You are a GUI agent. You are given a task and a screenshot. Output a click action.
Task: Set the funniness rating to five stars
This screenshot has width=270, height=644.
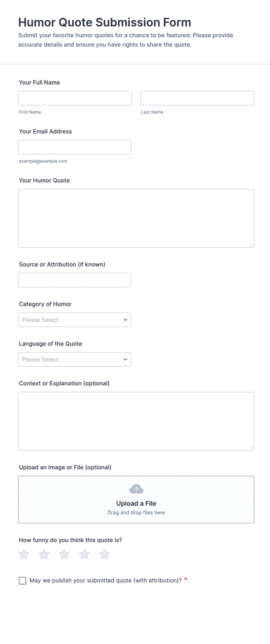[x=105, y=554]
